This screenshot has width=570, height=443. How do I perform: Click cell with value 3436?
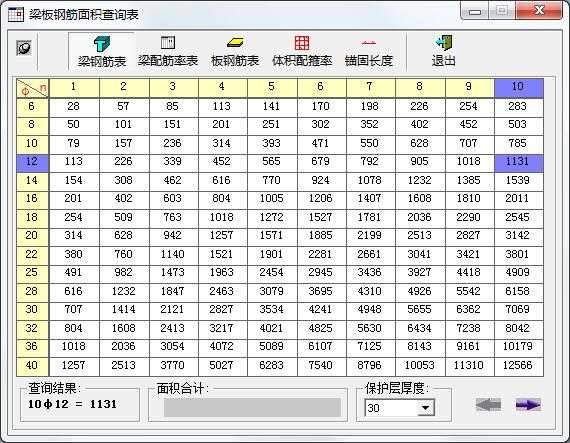pyautogui.click(x=370, y=273)
